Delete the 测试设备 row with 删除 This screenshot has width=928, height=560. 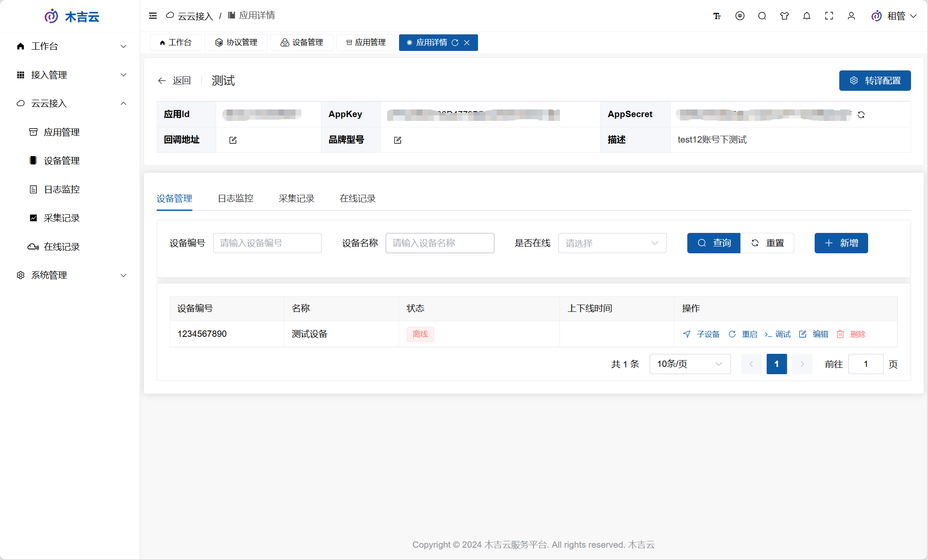point(851,334)
